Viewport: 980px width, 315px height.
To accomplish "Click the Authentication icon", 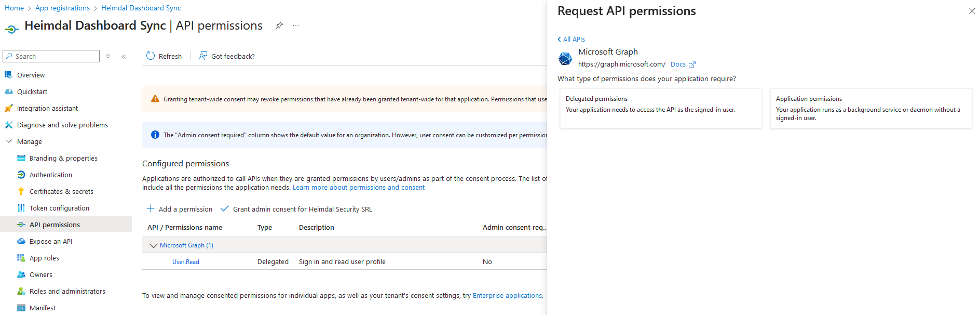I will pos(21,175).
